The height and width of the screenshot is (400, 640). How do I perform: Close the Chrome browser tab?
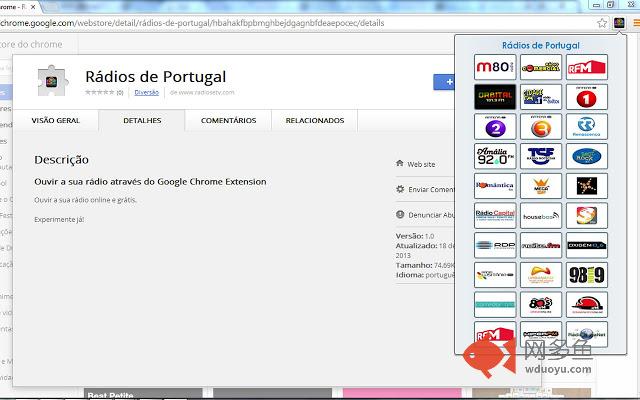tap(33, 7)
